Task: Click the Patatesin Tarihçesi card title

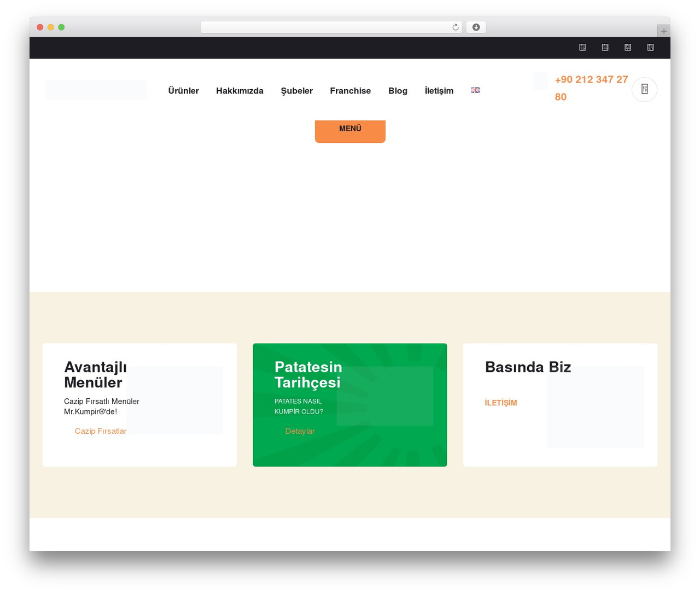Action: click(308, 375)
